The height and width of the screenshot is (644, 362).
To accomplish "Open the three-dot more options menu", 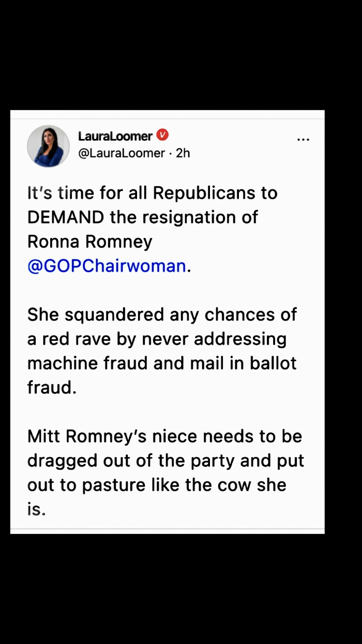I will coord(303,139).
